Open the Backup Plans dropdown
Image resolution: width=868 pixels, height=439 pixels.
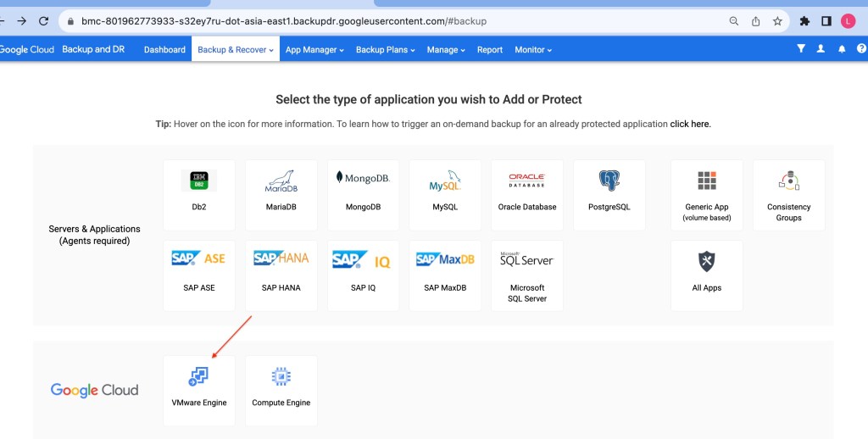[385, 50]
